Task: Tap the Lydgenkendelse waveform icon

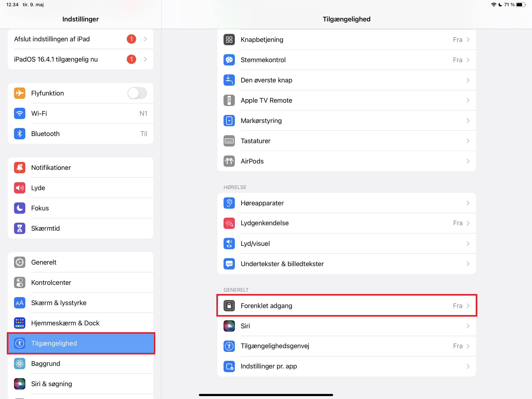Action: [x=229, y=223]
